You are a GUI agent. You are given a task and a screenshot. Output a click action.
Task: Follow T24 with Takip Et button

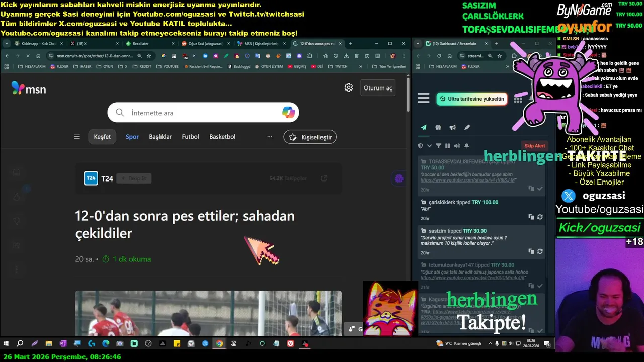coord(134,178)
